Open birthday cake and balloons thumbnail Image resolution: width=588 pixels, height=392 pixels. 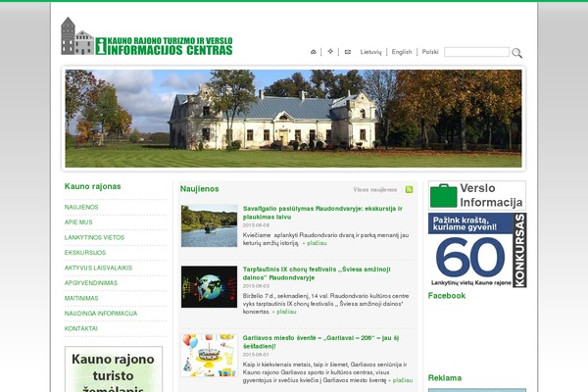(x=210, y=355)
